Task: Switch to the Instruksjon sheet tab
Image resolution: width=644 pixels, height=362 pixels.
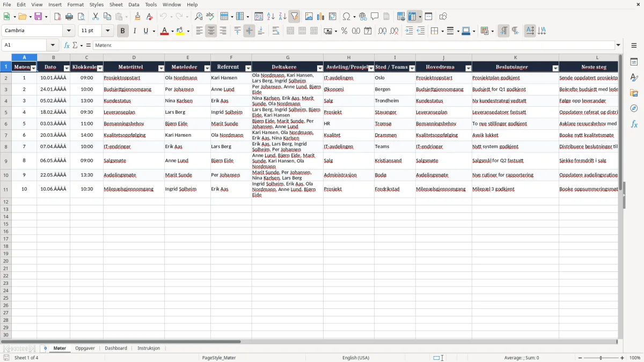Action: 149,348
